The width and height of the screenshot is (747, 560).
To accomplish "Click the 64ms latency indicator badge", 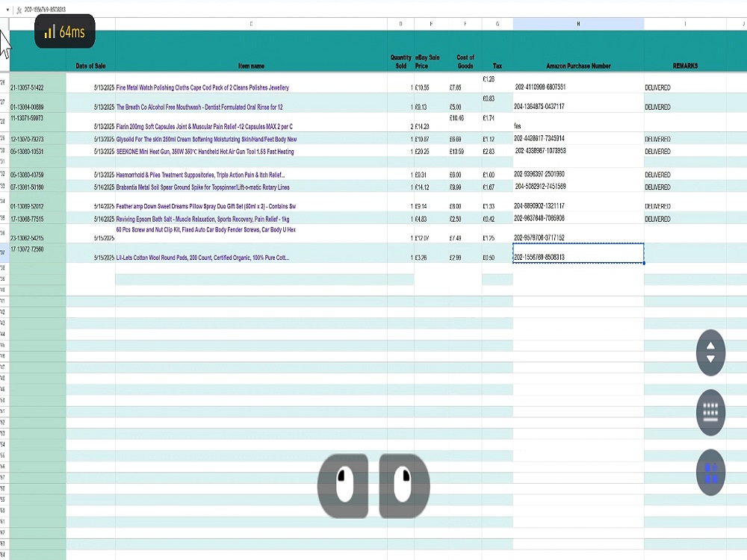I will (x=65, y=31).
